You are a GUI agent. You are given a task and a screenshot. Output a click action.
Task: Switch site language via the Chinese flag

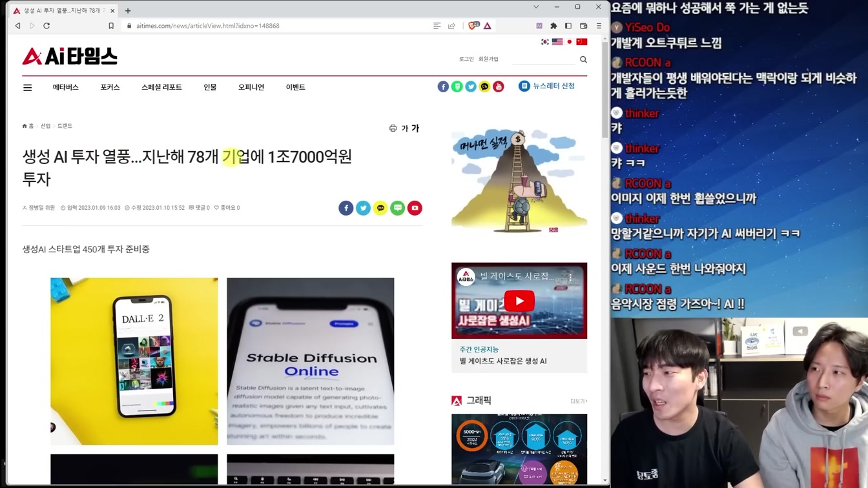[582, 42]
